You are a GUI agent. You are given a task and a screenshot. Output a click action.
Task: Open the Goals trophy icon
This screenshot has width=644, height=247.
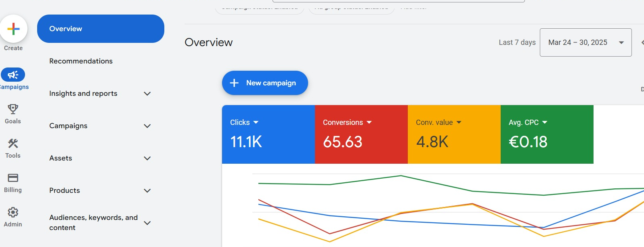click(13, 109)
